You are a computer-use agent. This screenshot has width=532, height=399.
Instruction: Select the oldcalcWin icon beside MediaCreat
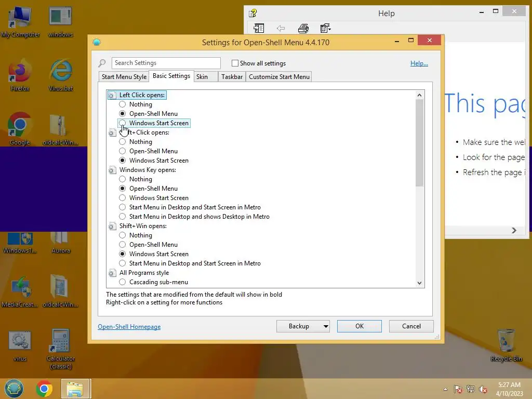coord(60,291)
